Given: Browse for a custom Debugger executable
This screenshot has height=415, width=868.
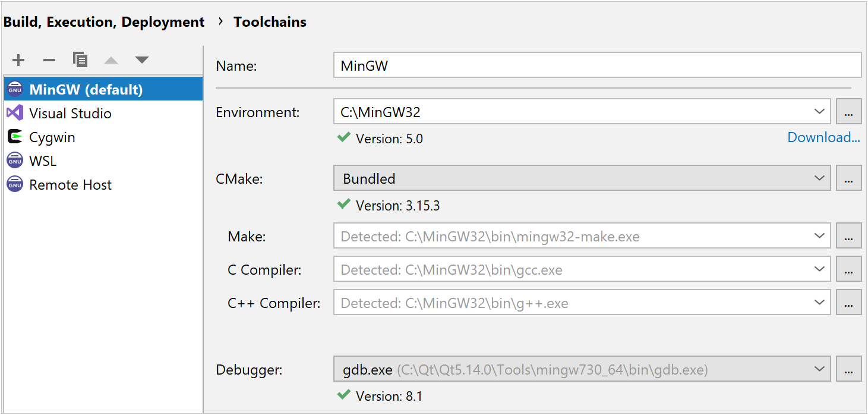Looking at the screenshot, I should click(x=848, y=369).
